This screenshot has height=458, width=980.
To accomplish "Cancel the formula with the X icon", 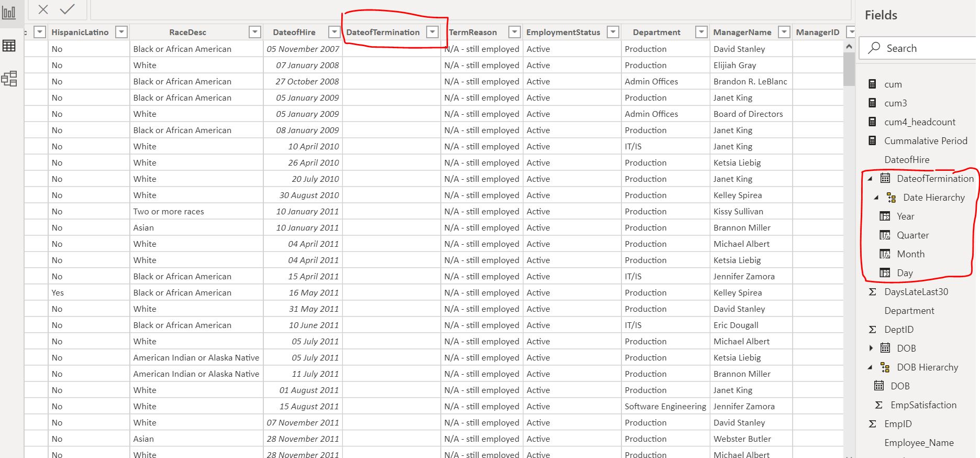I will 43,9.
